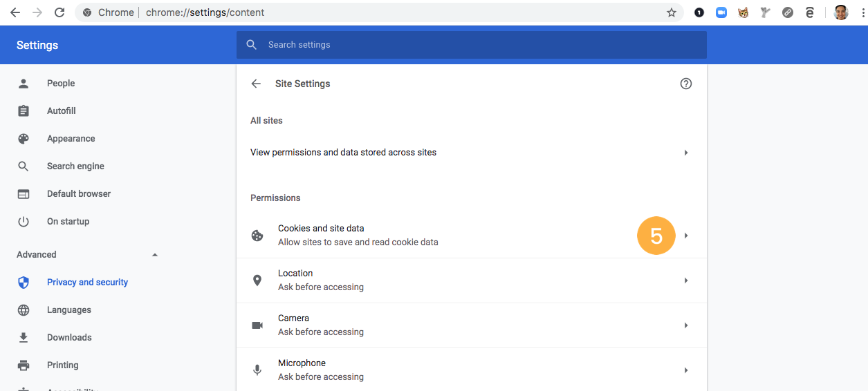Open the profile avatar menu
Screen dimensions: 868x391
840,12
